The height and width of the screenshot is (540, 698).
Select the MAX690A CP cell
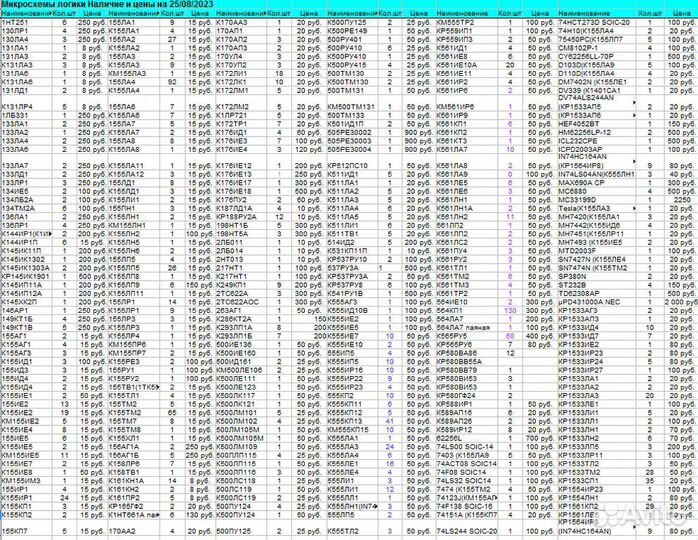point(581,184)
